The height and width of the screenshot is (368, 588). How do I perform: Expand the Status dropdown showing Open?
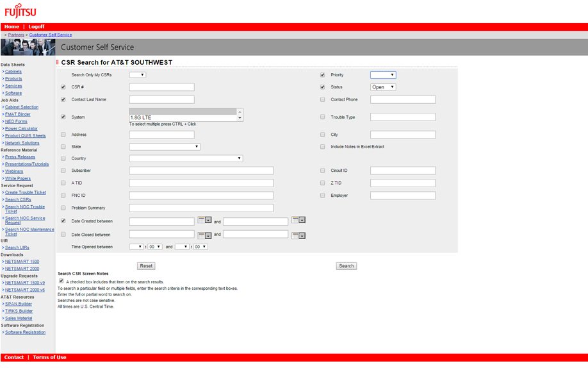(x=383, y=87)
